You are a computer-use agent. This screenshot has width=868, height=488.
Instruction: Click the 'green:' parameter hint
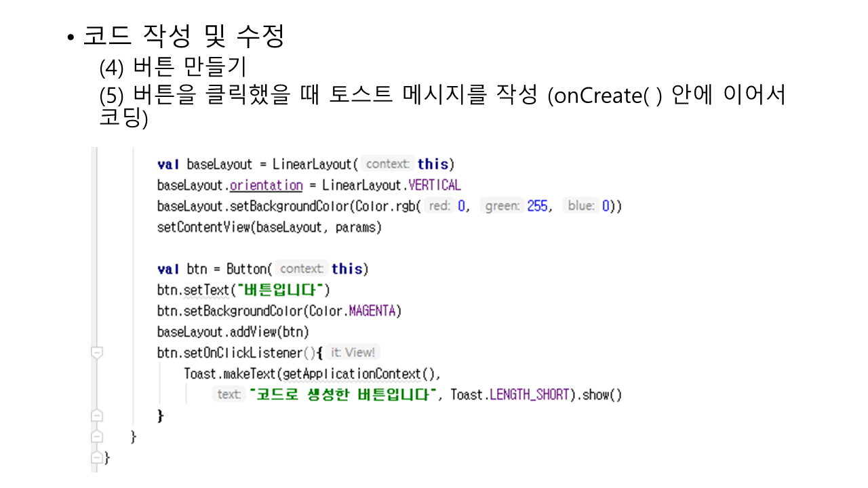(502, 206)
